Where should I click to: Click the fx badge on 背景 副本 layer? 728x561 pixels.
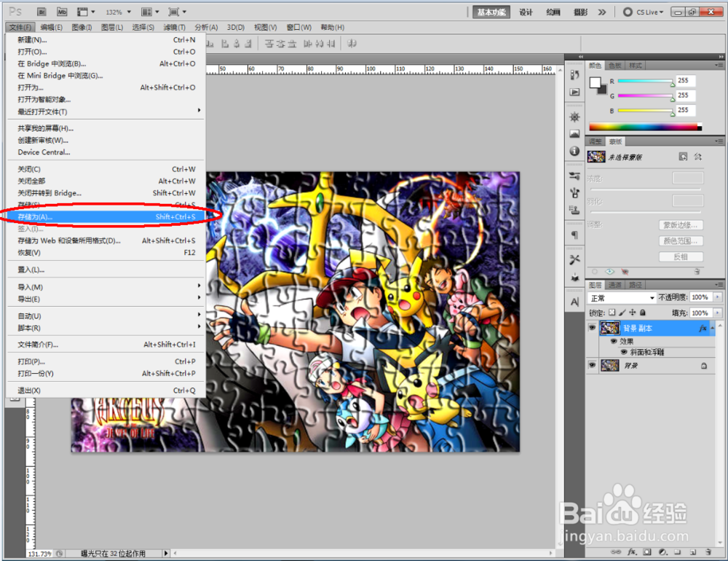(x=703, y=328)
